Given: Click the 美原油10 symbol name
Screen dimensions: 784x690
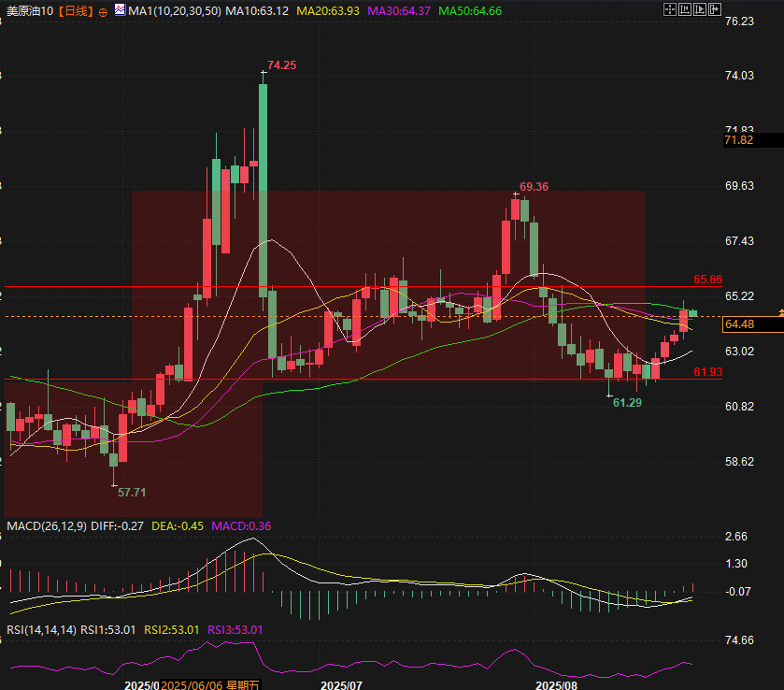Looking at the screenshot, I should (x=30, y=11).
